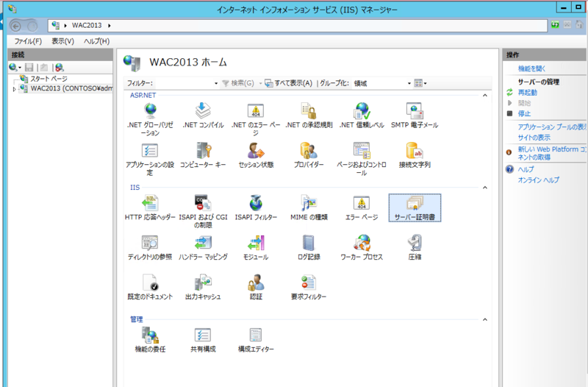The height and width of the screenshot is (387, 588).
Task: Open コンピューター キー feature
Action: click(x=203, y=155)
